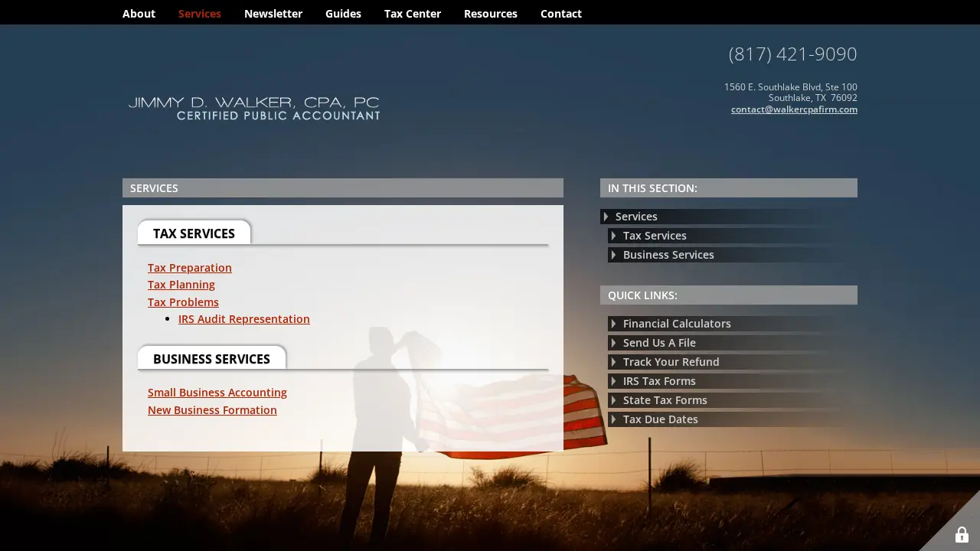Open the Financial Calculators quick link
Screen dimensions: 980x551
click(x=733, y=324)
